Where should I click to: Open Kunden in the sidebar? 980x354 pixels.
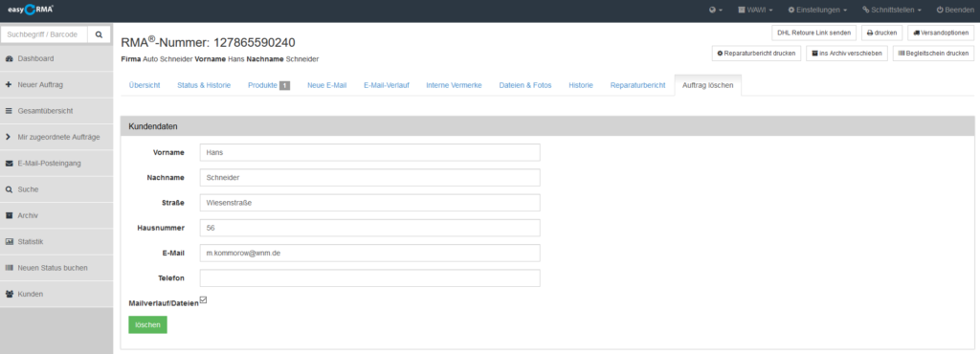click(56, 294)
